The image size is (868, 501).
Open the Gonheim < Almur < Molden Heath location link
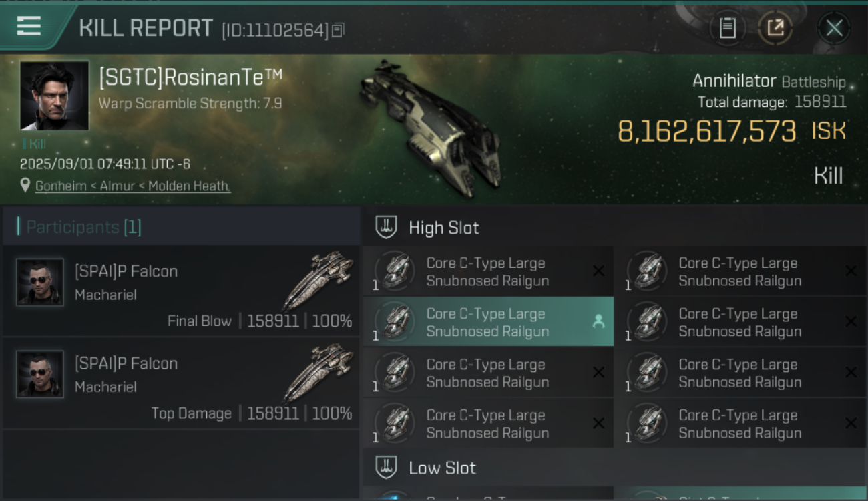click(x=133, y=186)
